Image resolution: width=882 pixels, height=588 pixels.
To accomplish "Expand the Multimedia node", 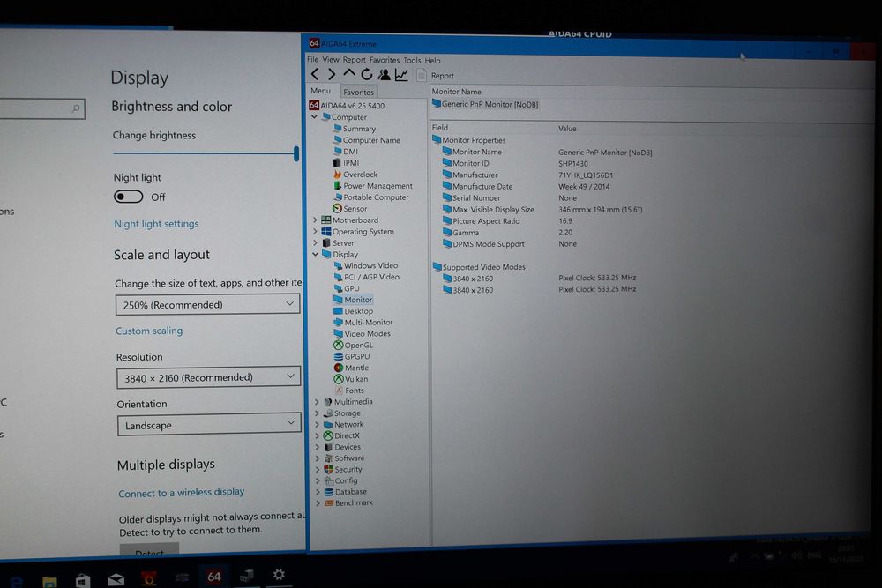I will 317,402.
